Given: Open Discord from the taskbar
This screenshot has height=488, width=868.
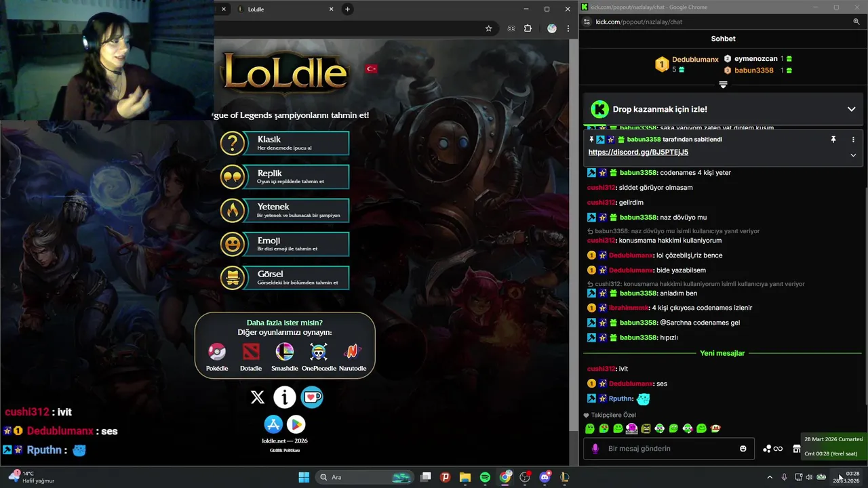Looking at the screenshot, I should pos(545,477).
